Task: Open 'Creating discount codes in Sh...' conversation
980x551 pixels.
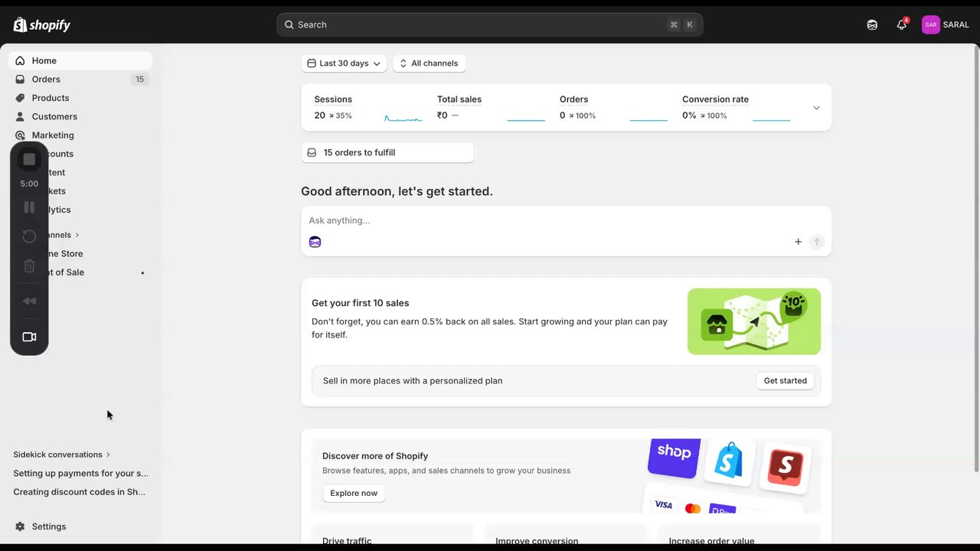Action: coord(80,492)
